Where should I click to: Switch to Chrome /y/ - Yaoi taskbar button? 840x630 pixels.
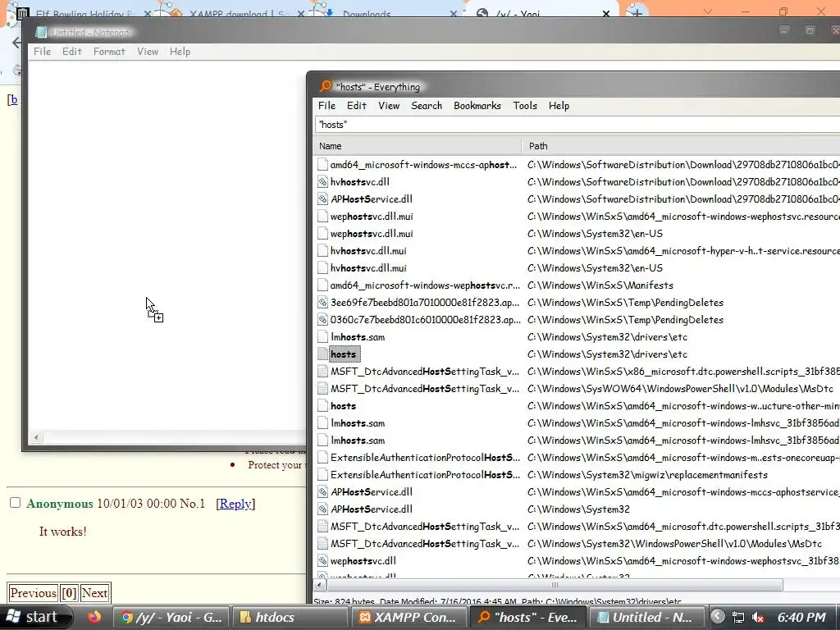click(x=171, y=617)
